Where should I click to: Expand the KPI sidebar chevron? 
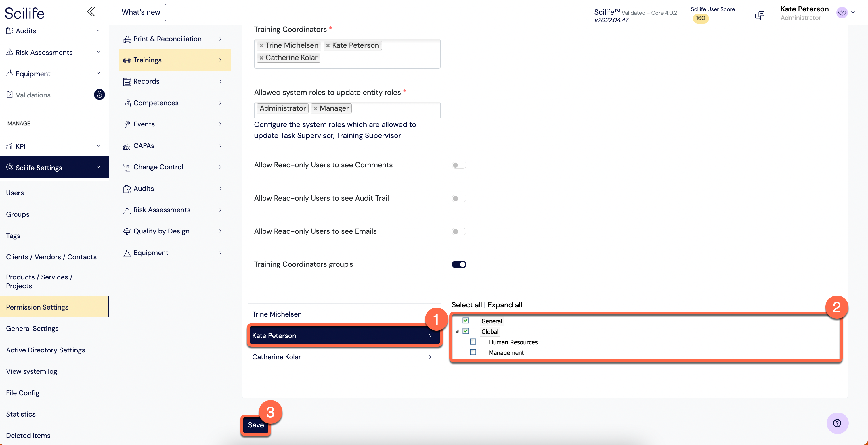point(98,145)
